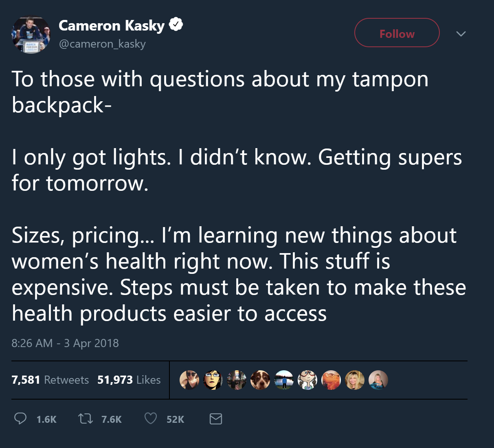Click the envelope direct message icon

(x=216, y=419)
